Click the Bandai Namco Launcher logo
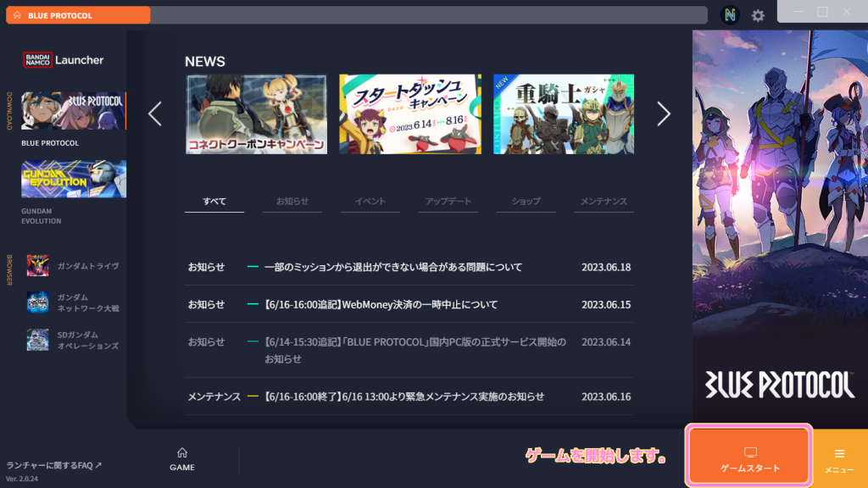 pos(63,60)
